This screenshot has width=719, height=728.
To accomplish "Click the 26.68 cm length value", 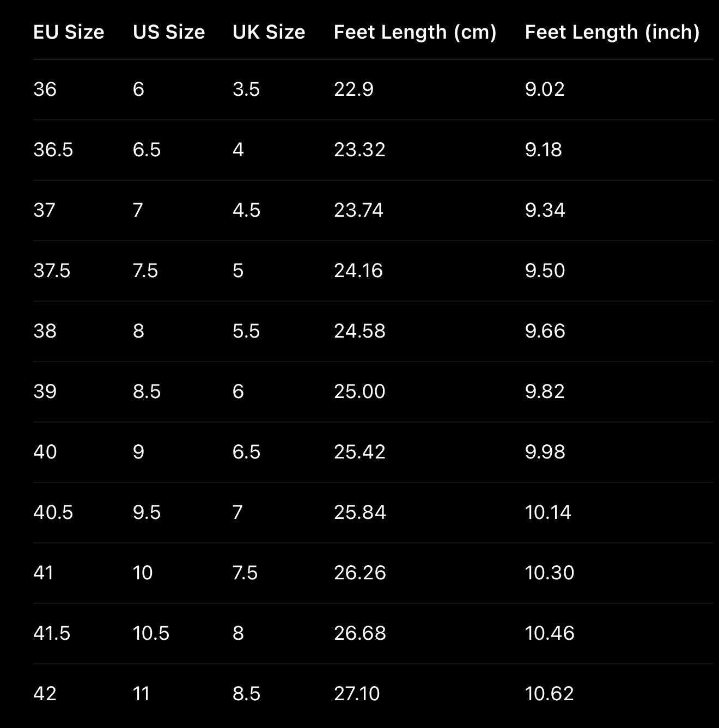I will 359,633.
